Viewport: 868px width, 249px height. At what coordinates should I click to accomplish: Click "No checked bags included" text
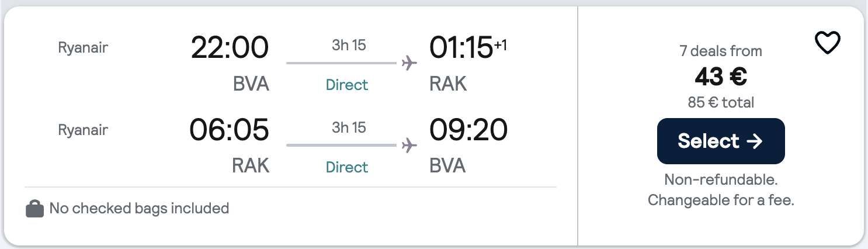coord(139,208)
